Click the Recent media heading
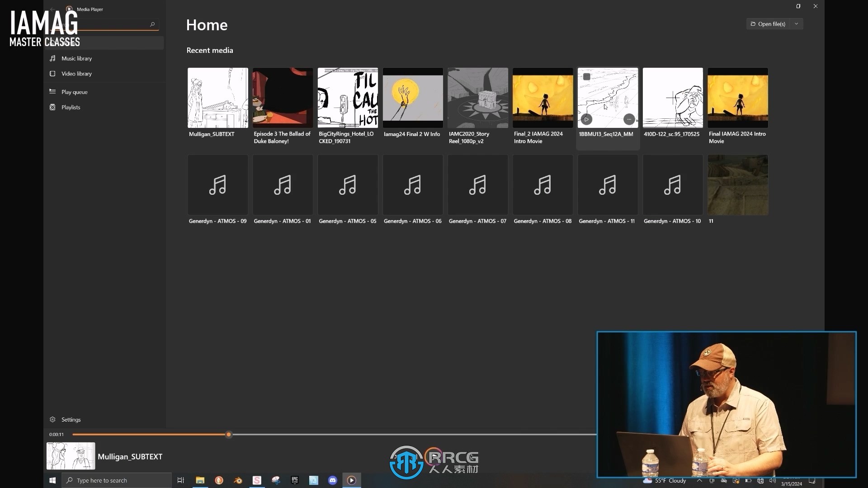Screen dimensions: 868x488 pyautogui.click(x=210, y=50)
